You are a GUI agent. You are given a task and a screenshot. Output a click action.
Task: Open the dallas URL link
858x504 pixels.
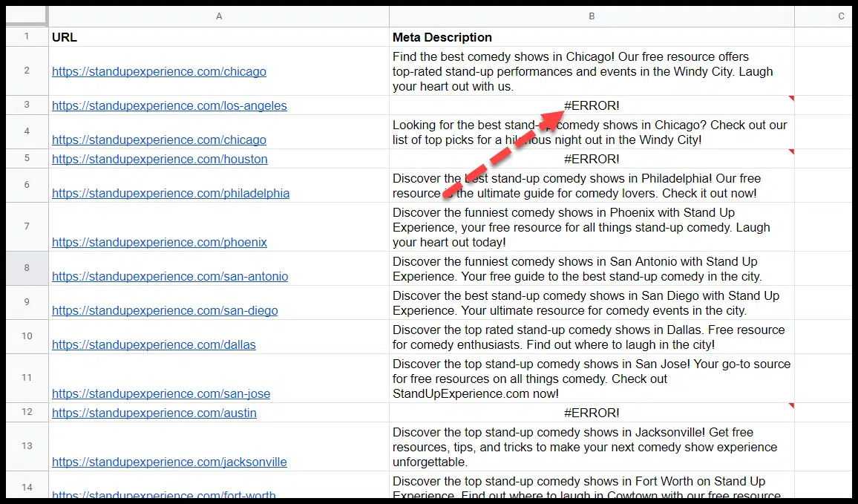154,345
